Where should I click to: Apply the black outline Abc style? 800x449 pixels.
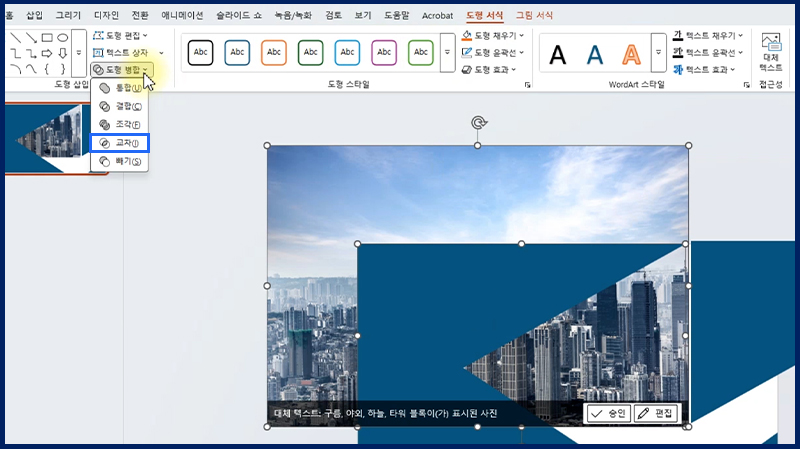point(201,53)
